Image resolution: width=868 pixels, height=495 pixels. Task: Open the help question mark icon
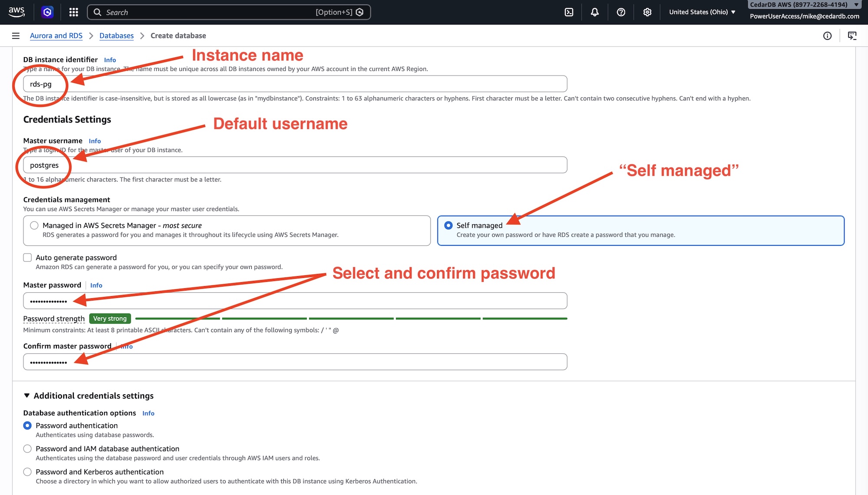pos(621,12)
